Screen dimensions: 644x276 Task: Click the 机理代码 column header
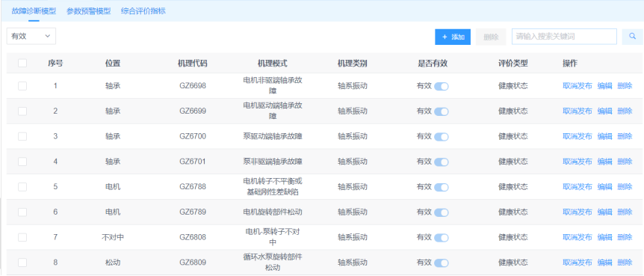192,64
